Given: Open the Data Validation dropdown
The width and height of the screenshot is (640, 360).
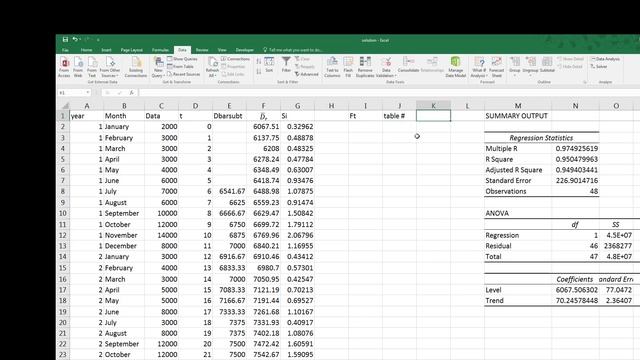Looking at the screenshot, I should (x=386, y=67).
